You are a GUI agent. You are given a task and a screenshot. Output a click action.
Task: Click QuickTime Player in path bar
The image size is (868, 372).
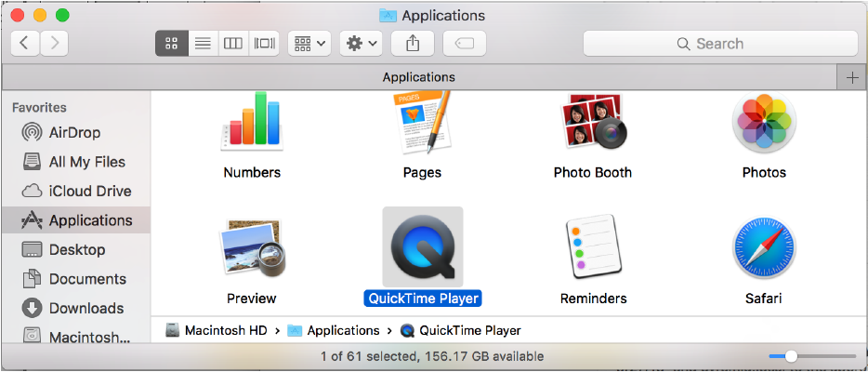click(461, 331)
